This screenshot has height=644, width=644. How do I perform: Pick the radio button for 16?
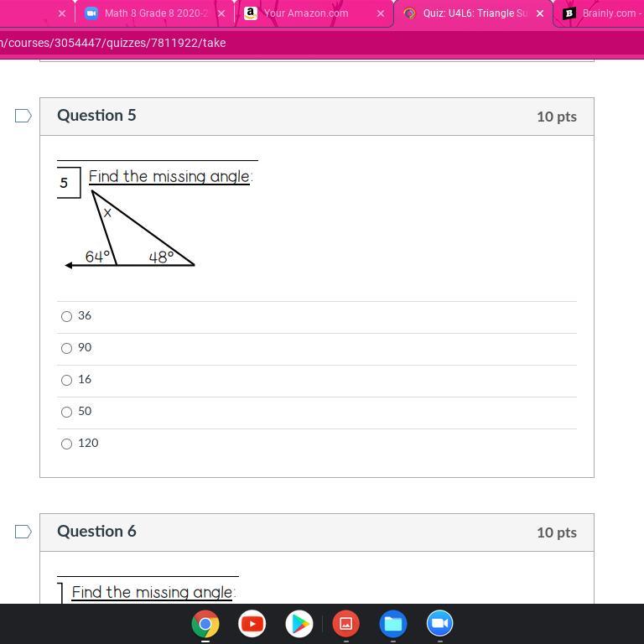tap(66, 380)
